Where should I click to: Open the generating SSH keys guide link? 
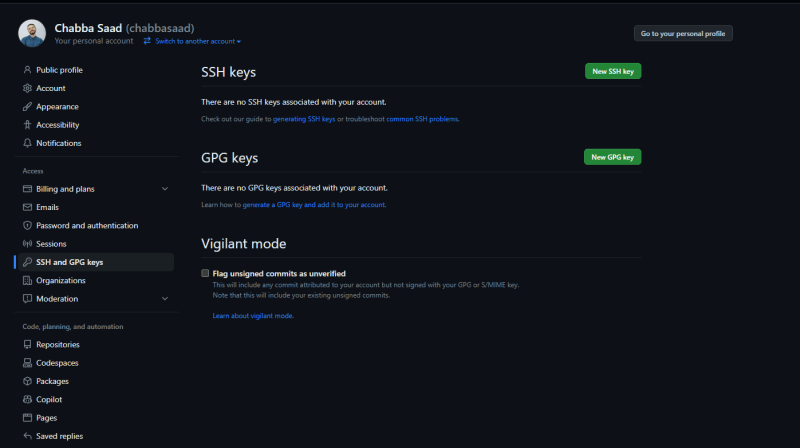coord(304,119)
